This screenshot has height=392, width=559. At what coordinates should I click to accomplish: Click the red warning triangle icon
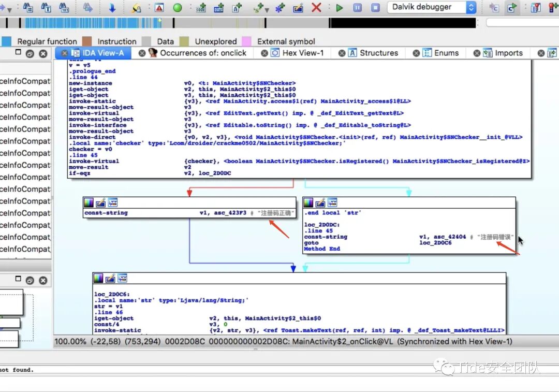(159, 7)
